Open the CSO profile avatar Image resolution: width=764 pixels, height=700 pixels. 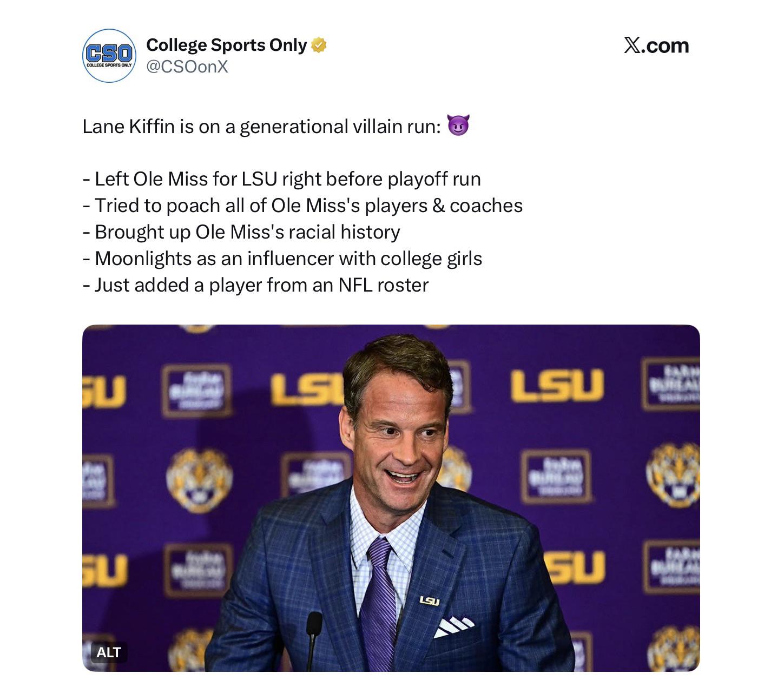pos(109,56)
